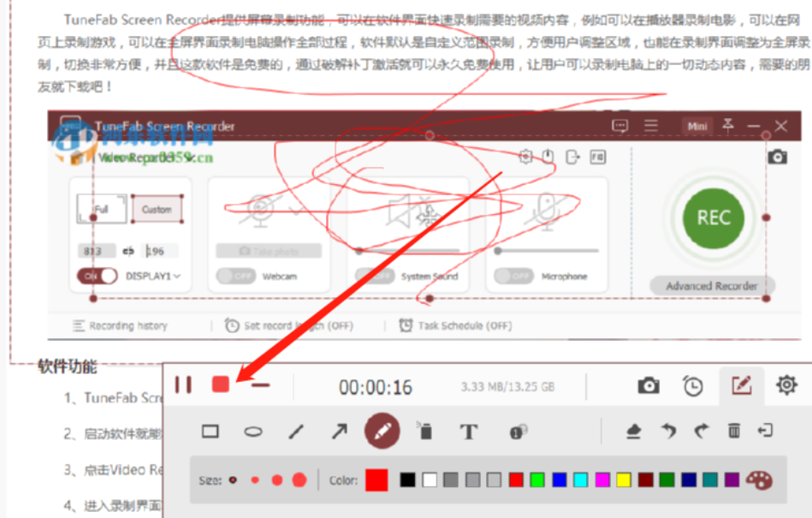This screenshot has width=812, height=518.
Task: Select the numbered callout tool
Action: [x=518, y=432]
